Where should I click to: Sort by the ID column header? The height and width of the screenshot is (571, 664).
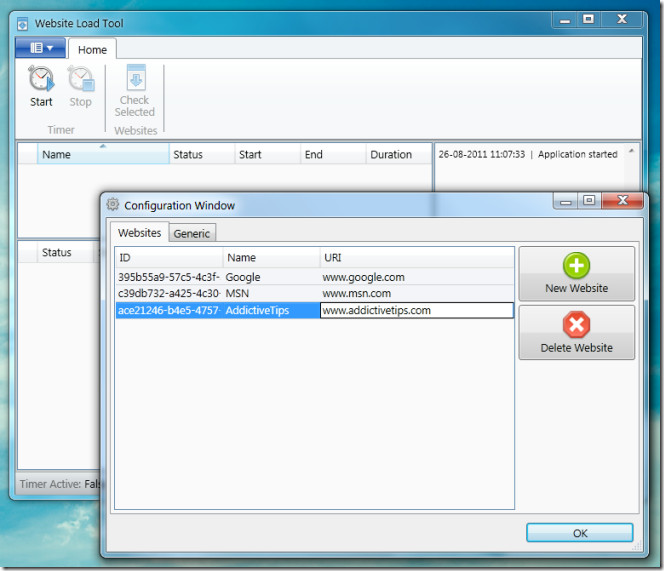click(x=169, y=258)
